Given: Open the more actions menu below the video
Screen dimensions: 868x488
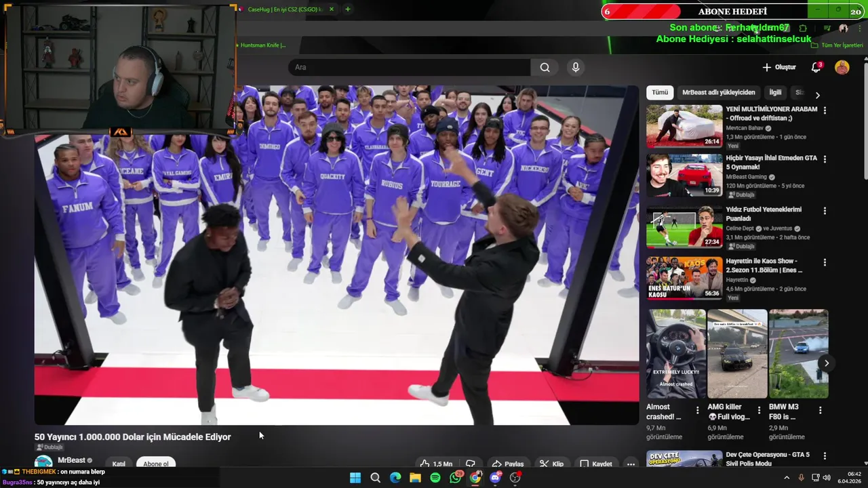Looking at the screenshot, I should (631, 464).
